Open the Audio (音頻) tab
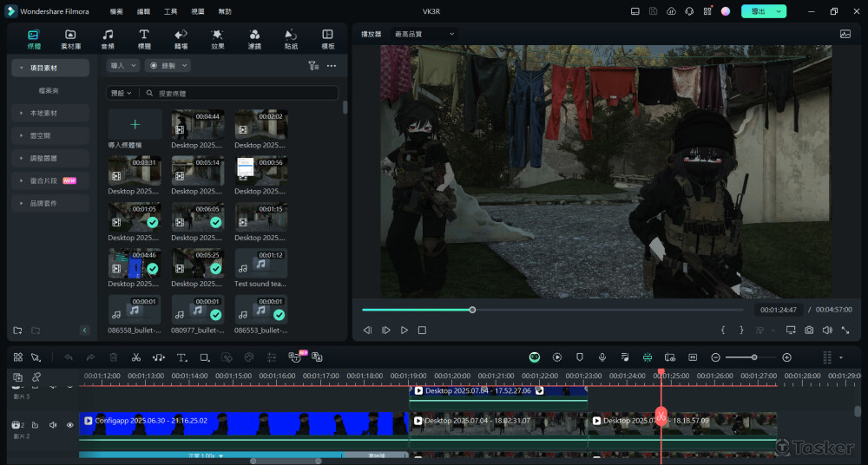Image resolution: width=868 pixels, height=465 pixels. point(108,39)
